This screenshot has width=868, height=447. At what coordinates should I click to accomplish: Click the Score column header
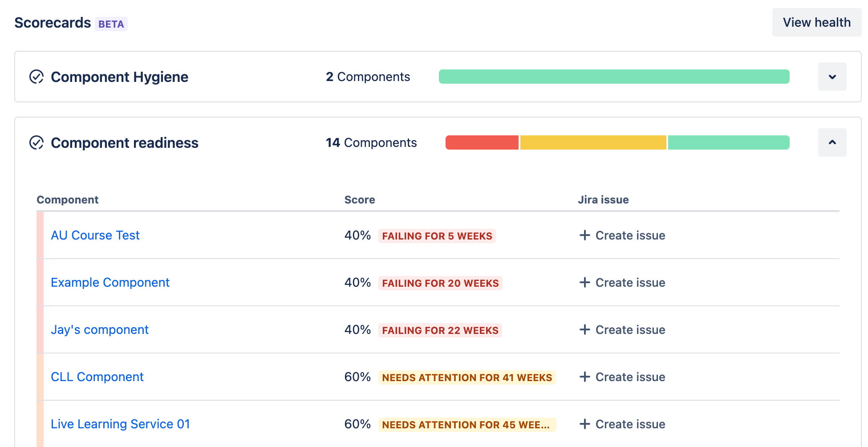click(359, 199)
